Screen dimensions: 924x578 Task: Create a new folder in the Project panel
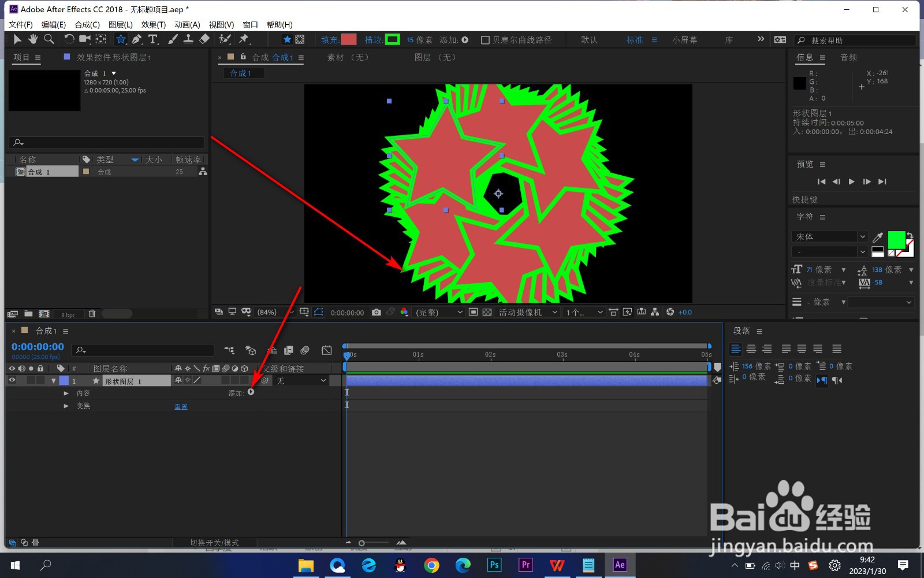point(28,314)
